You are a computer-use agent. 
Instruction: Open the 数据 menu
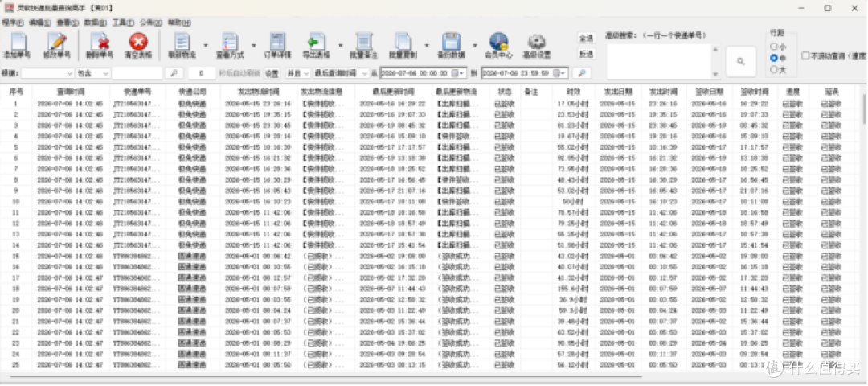tap(95, 23)
